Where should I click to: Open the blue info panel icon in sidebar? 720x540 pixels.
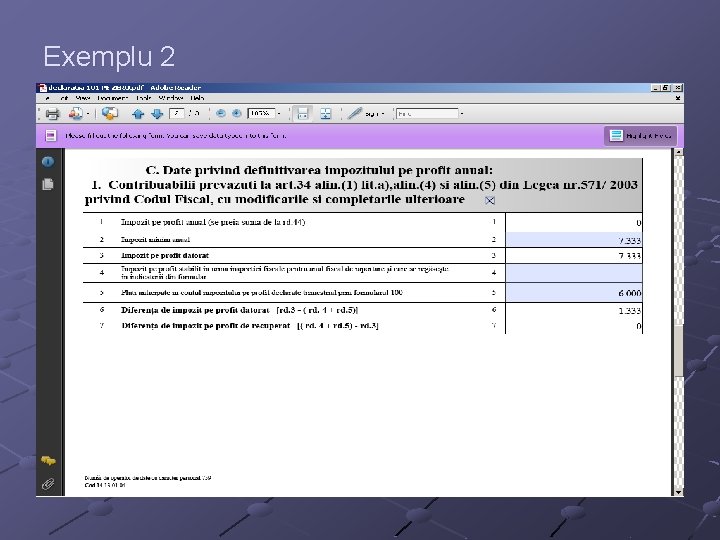(x=48, y=162)
